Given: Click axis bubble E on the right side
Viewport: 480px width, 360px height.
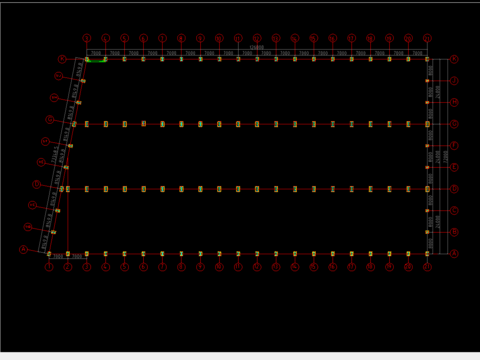Looking at the screenshot, I should 454,167.
